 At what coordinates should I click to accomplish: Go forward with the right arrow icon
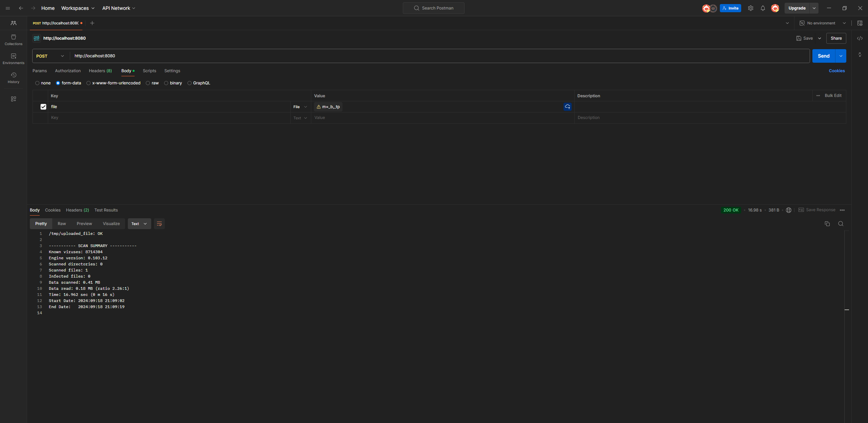point(33,8)
